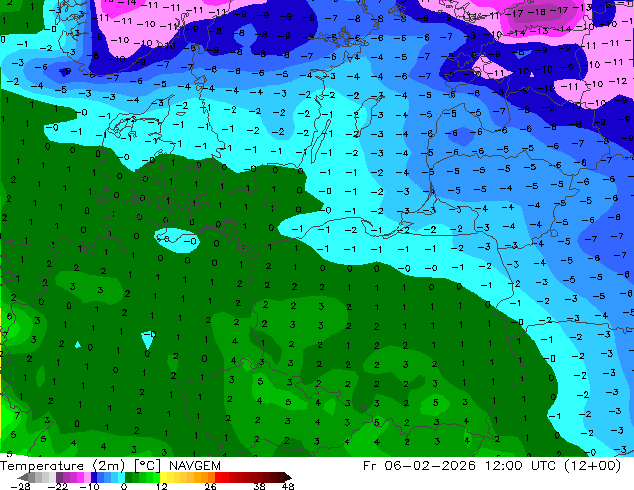This screenshot has width=634, height=490.
Task: Click the '48' legend scale value
Action: (x=288, y=486)
